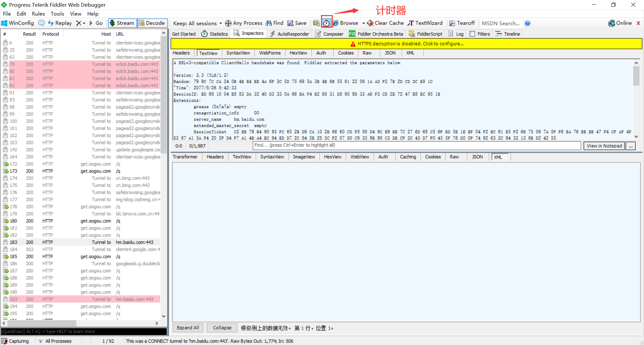Image resolution: width=644 pixels, height=345 pixels.
Task: Select session 173 get.sogou.com
Action: point(81,171)
